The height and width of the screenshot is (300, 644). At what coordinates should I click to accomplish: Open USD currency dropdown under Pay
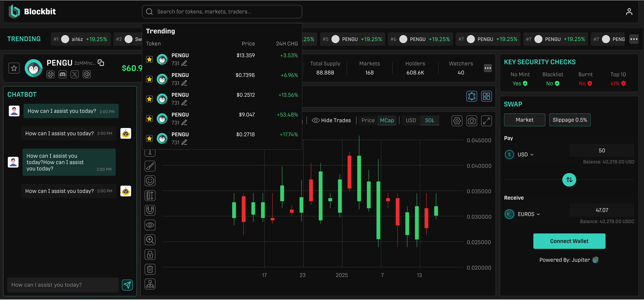tap(525, 155)
